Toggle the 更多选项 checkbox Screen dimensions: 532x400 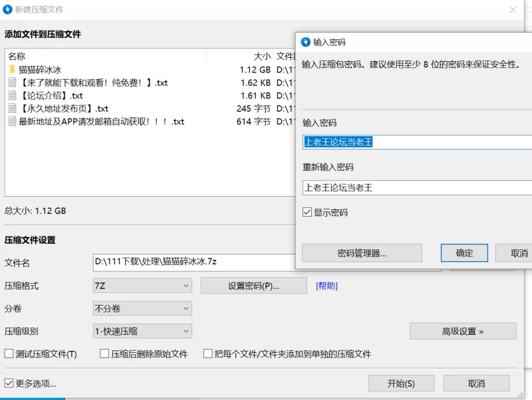pyautogui.click(x=9, y=383)
